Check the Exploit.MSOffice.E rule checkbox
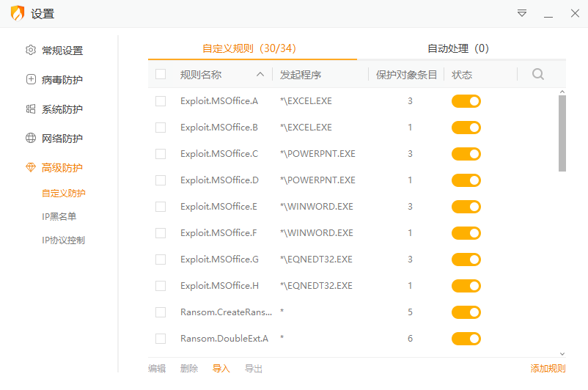Image resolution: width=588 pixels, height=390 pixels. (x=161, y=207)
